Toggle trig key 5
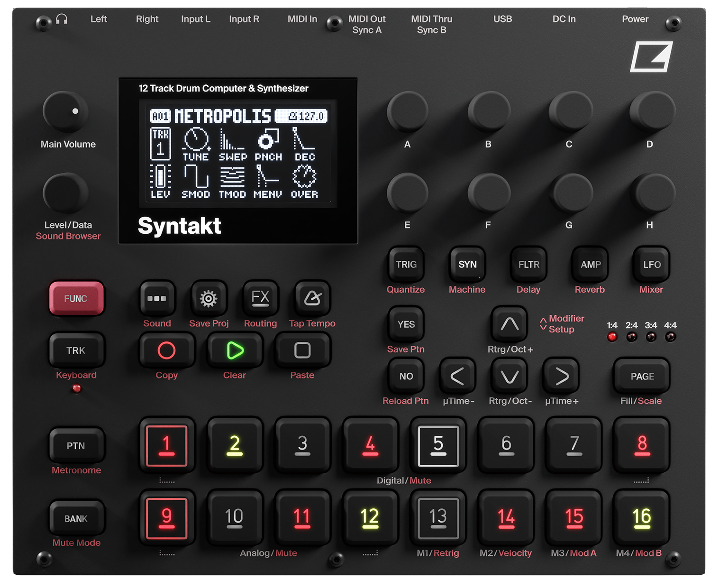 (x=438, y=446)
